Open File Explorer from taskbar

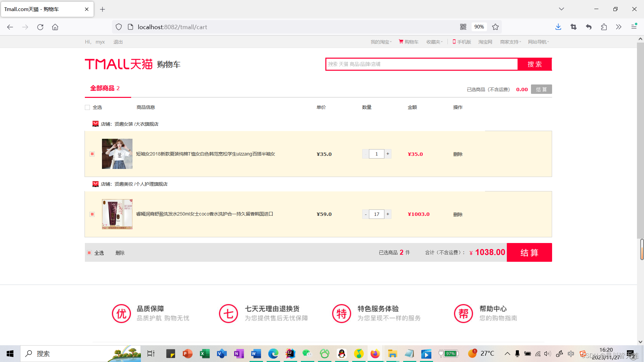tap(392, 354)
